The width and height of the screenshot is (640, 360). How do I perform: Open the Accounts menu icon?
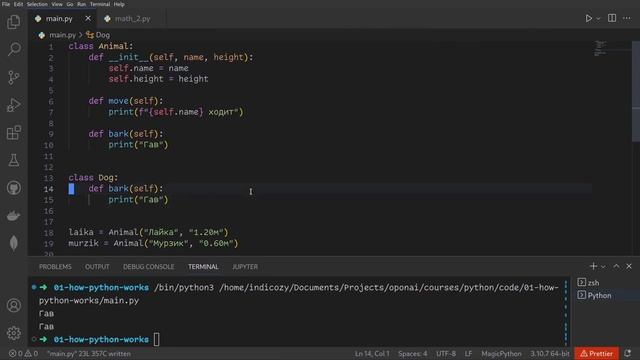(13, 305)
